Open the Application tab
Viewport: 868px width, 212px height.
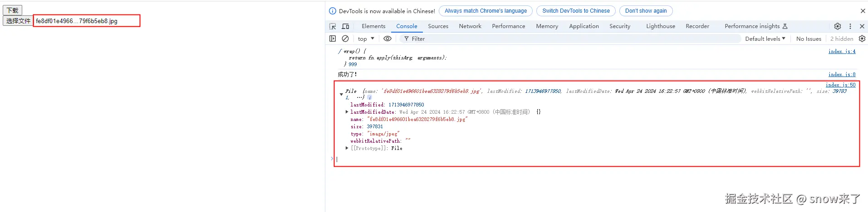[584, 26]
